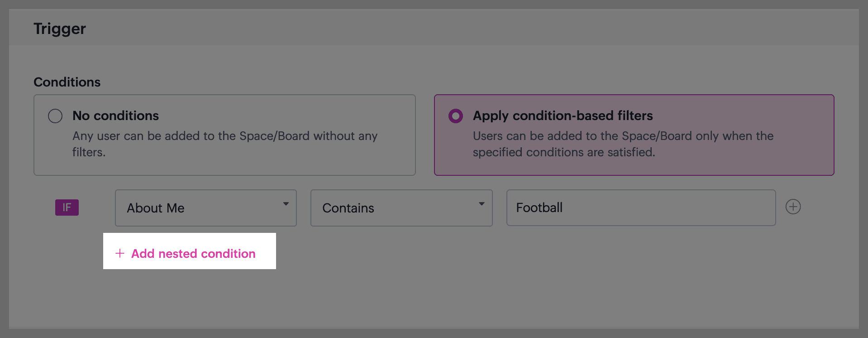Click the No conditions option title
Viewport: 868px width, 338px height.
tap(115, 116)
